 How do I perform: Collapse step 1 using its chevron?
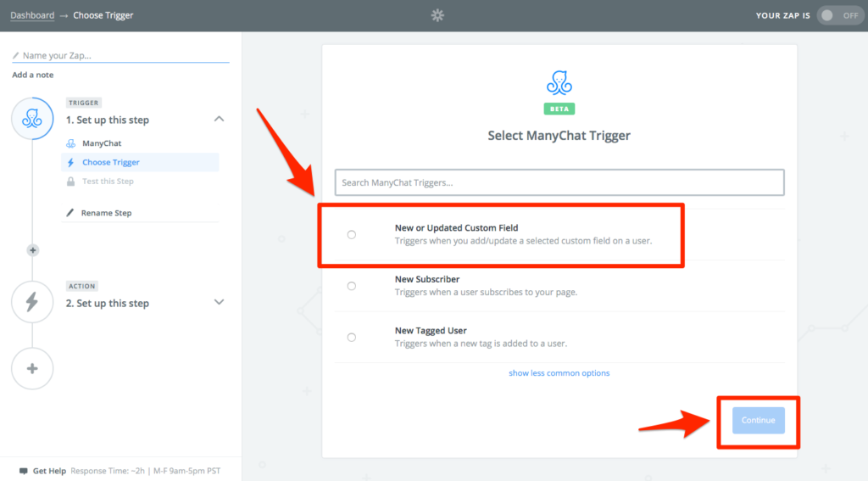(219, 120)
